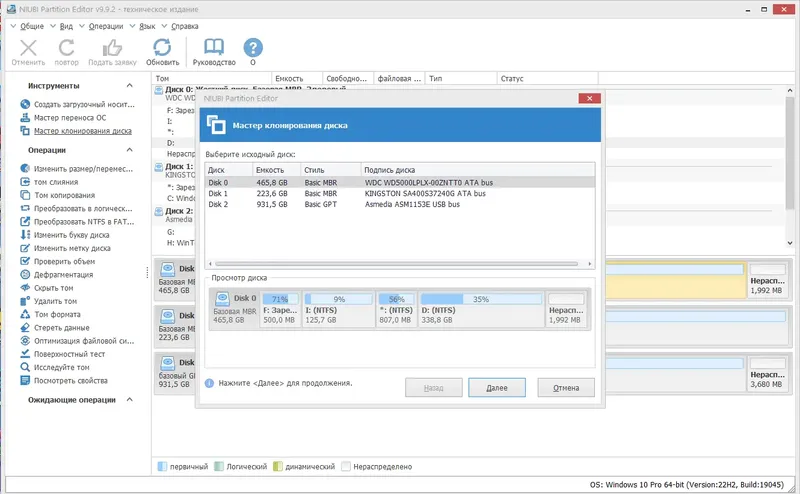The image size is (800, 494).
Task: Click Подпись диска column header
Action: (478, 170)
